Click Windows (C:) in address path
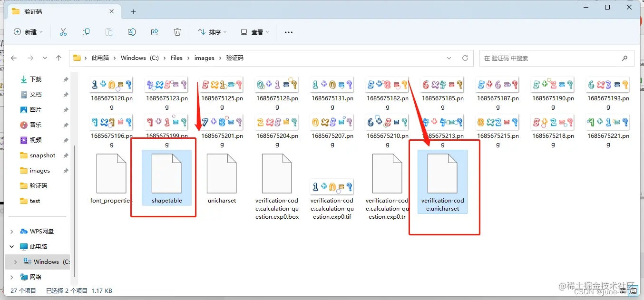 (140, 58)
